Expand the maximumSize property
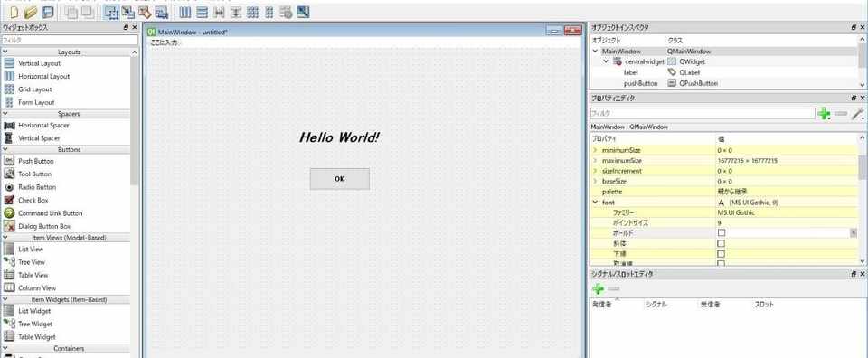 (596, 161)
